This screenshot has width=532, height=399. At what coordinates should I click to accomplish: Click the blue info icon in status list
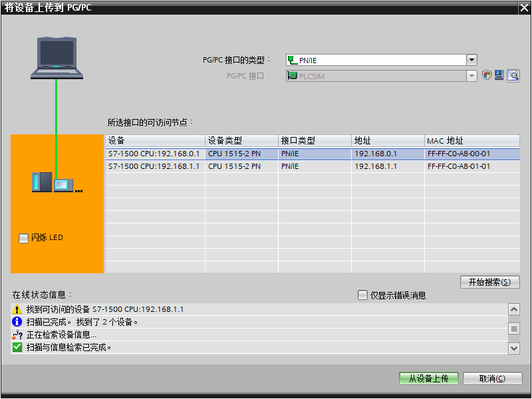coord(17,322)
